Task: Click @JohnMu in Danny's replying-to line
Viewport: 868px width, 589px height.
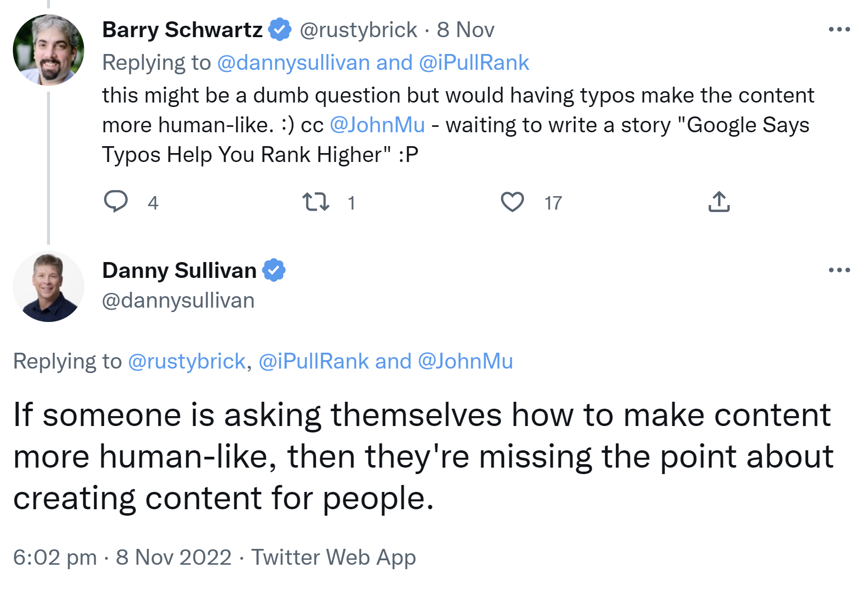Action: pos(465,361)
